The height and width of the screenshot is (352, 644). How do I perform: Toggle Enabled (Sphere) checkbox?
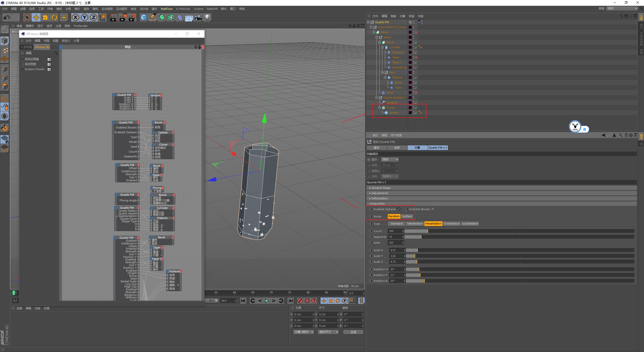[x=398, y=209]
